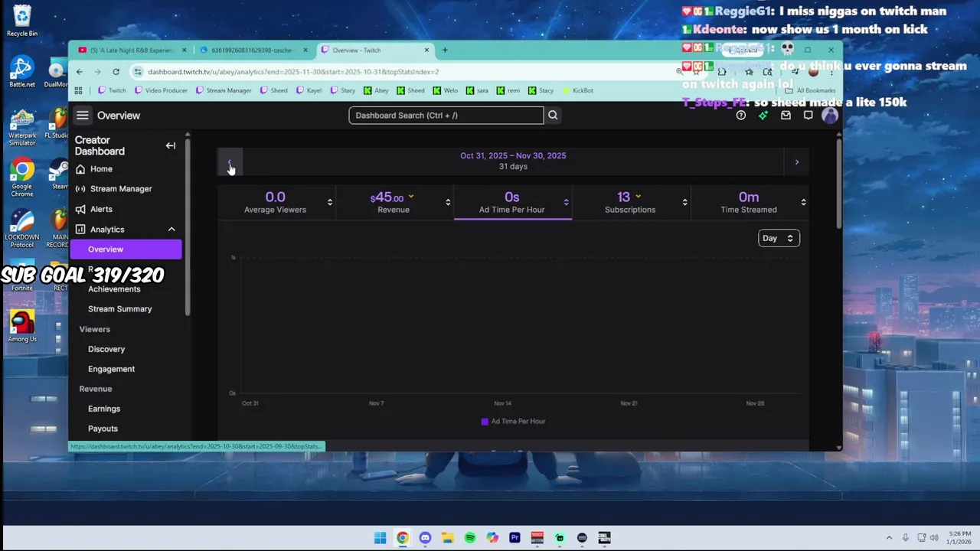Open Payouts in the sidebar
Image resolution: width=980 pixels, height=551 pixels.
click(x=103, y=429)
